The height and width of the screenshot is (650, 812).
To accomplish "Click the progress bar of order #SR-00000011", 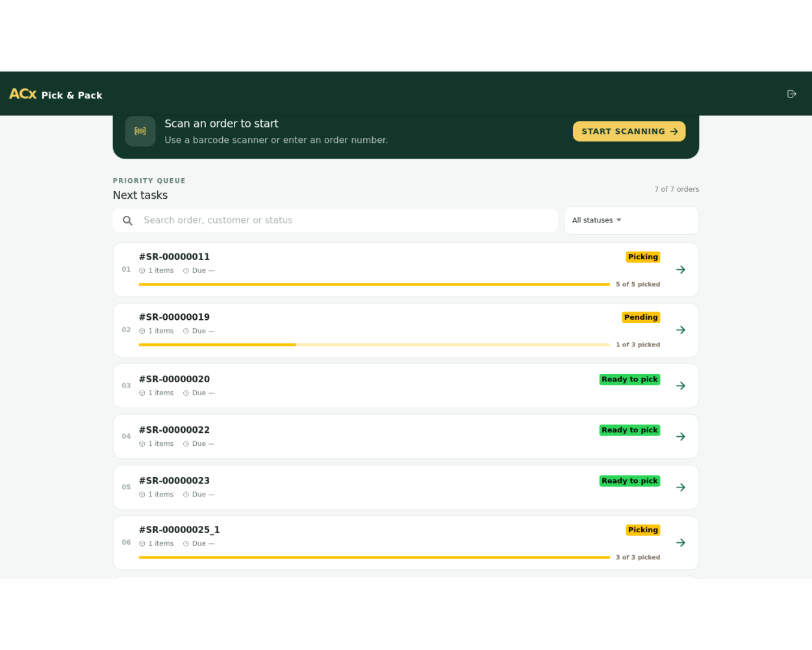I will pyautogui.click(x=374, y=285).
